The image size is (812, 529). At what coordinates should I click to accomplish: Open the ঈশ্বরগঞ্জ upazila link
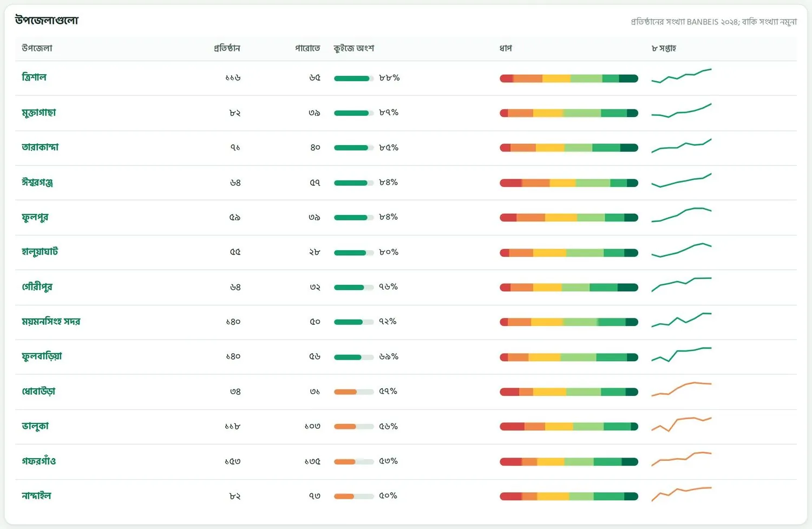pos(37,182)
